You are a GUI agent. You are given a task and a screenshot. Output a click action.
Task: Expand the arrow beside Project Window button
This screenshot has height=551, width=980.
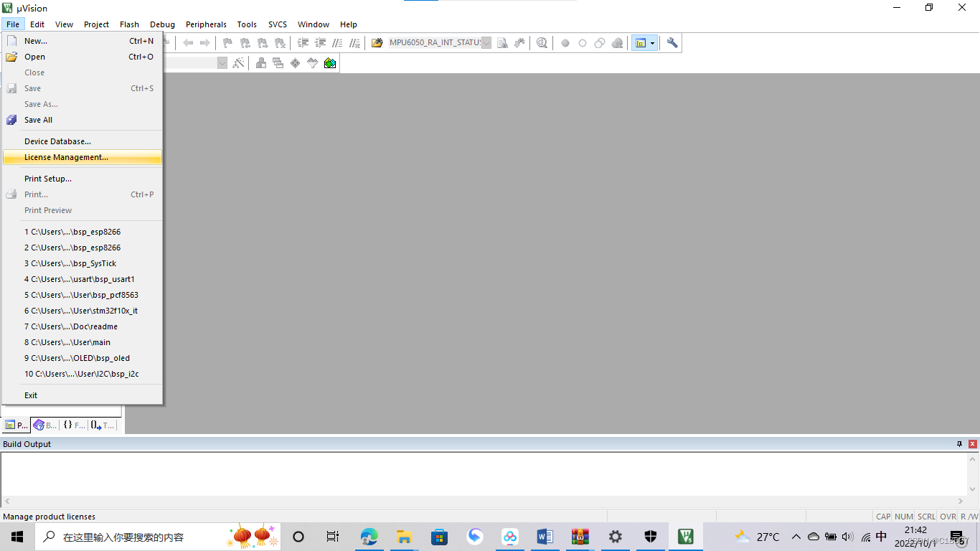653,43
